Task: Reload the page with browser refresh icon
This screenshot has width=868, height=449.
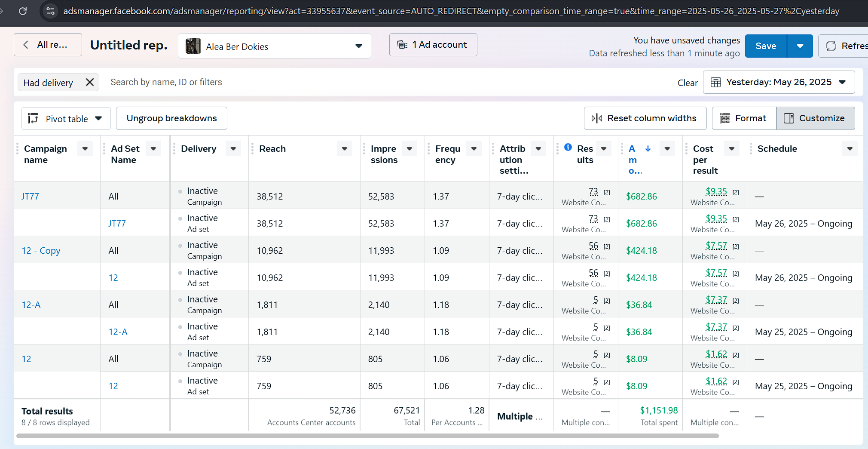Action: [23, 11]
